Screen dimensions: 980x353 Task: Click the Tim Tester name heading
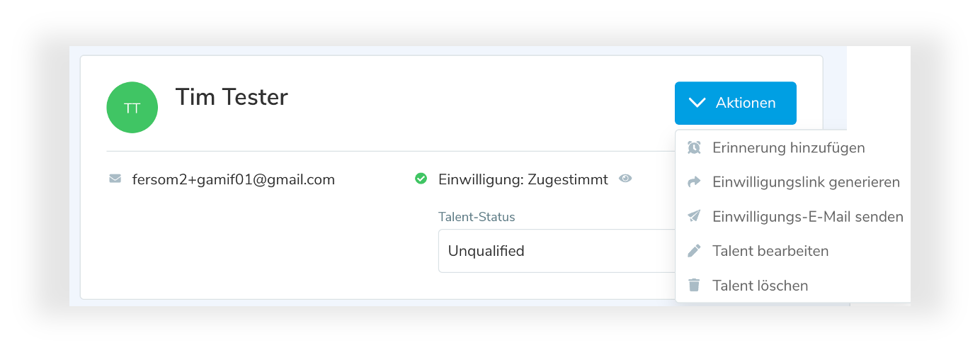[x=232, y=97]
